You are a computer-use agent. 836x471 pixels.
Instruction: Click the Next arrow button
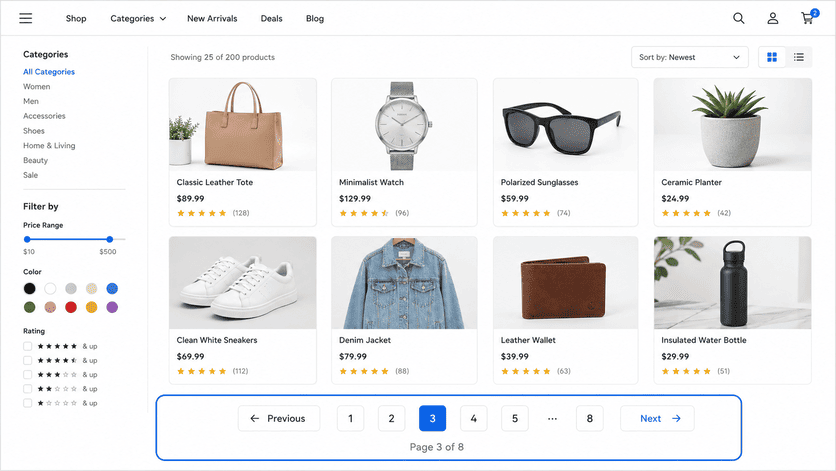[657, 419]
